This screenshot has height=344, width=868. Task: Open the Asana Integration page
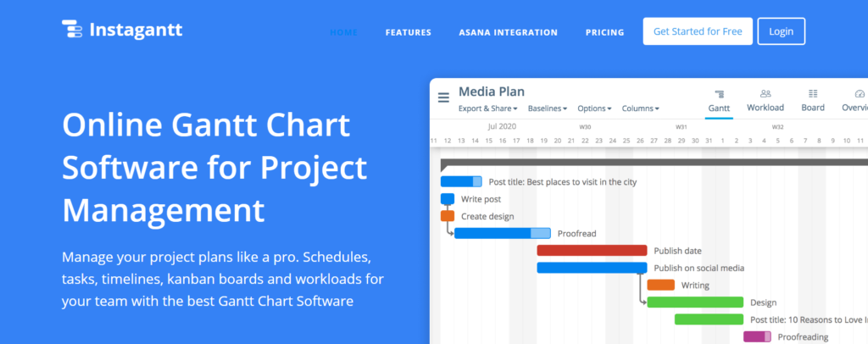[x=508, y=32]
